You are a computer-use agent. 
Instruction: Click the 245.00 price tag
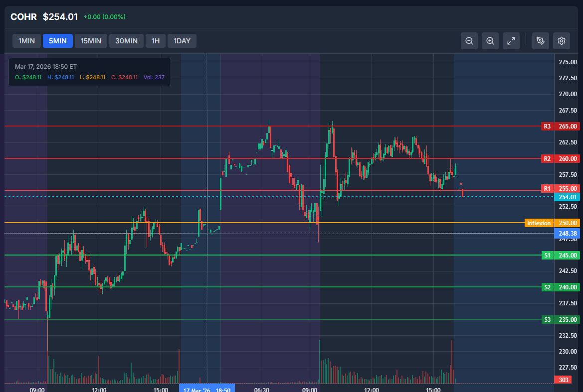click(568, 255)
